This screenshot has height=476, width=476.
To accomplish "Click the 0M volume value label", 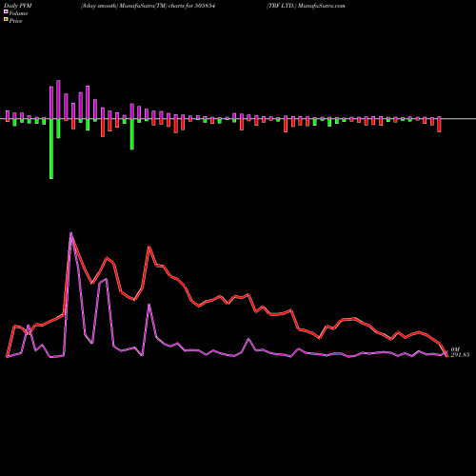I will (x=455, y=349).
